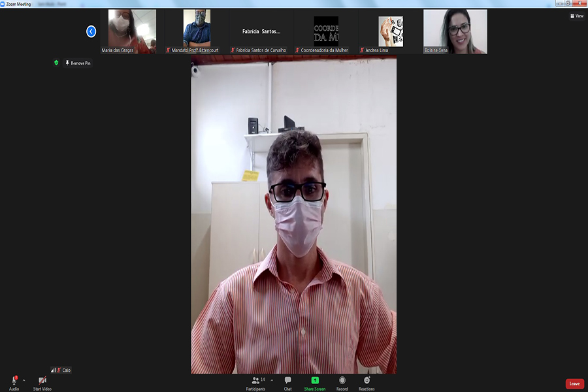
Task: Open the Chat panel
Action: click(287, 380)
